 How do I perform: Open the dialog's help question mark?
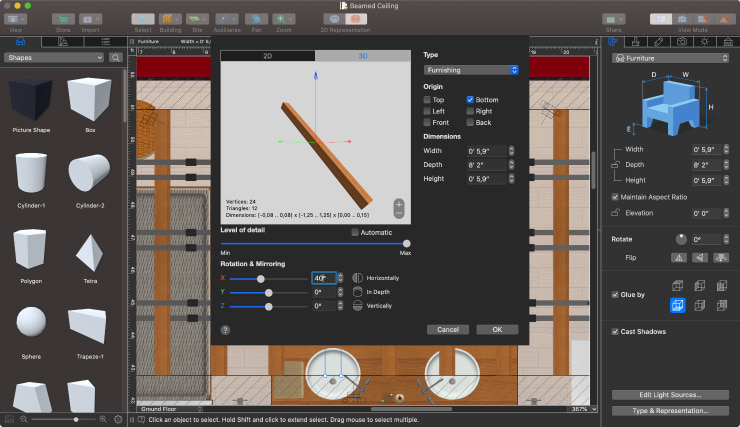pos(226,330)
